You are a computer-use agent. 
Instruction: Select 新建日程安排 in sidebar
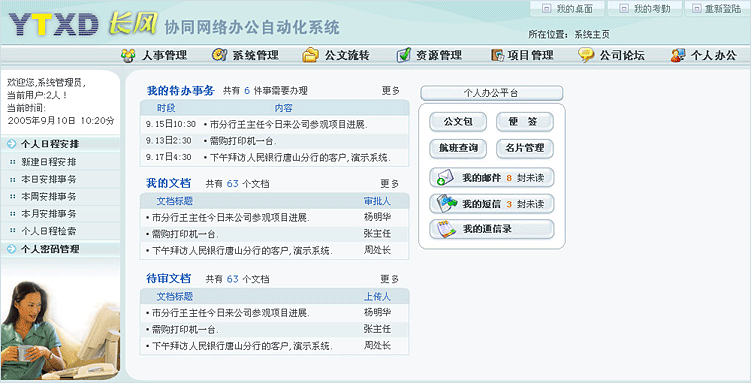pos(48,162)
